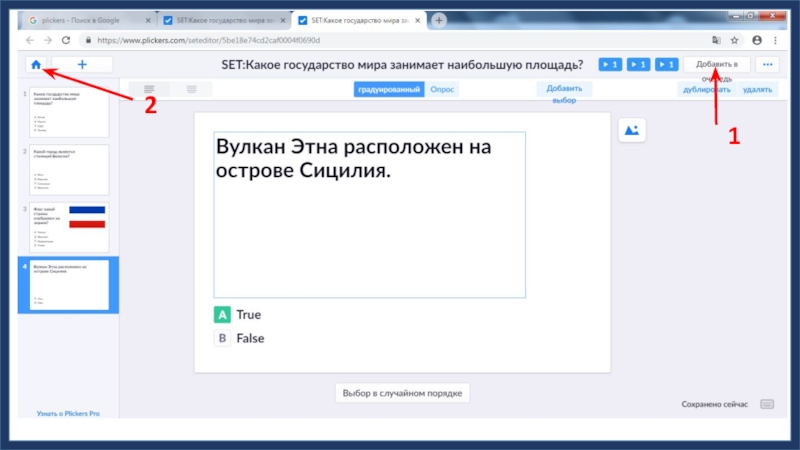800x450 pixels.
Task: Mark answer A True as correct
Action: tap(222, 314)
